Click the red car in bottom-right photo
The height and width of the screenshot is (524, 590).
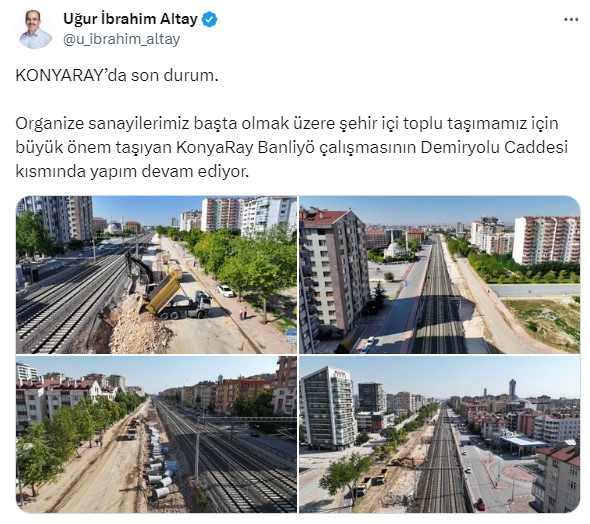click(x=481, y=504)
